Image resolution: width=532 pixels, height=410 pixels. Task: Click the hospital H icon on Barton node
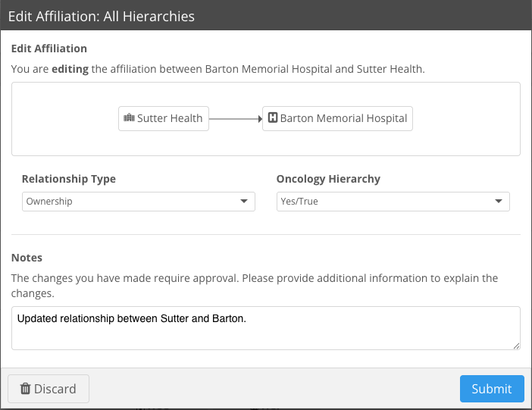pos(272,118)
